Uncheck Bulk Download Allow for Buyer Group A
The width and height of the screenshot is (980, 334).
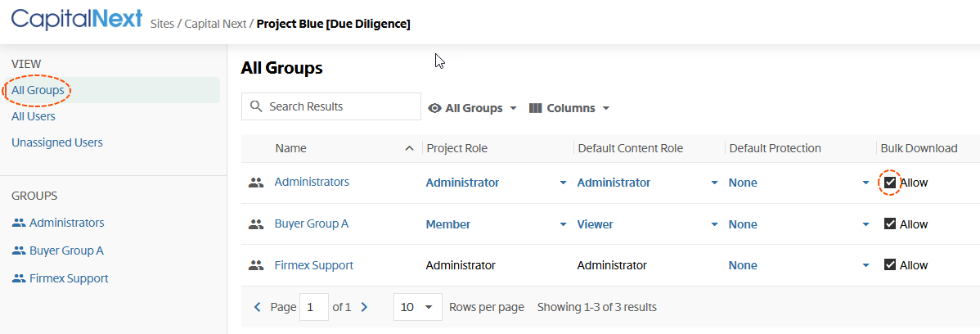click(x=890, y=224)
